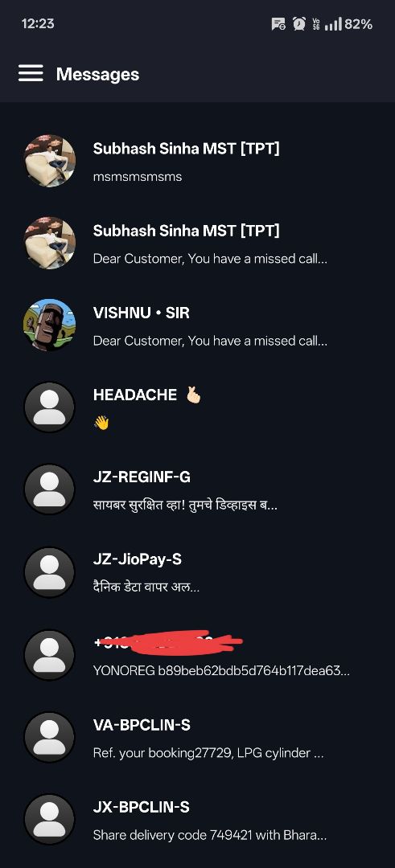This screenshot has width=395, height=868.
Task: Open the JZ-REGINF-G message thread
Action: [x=197, y=490]
